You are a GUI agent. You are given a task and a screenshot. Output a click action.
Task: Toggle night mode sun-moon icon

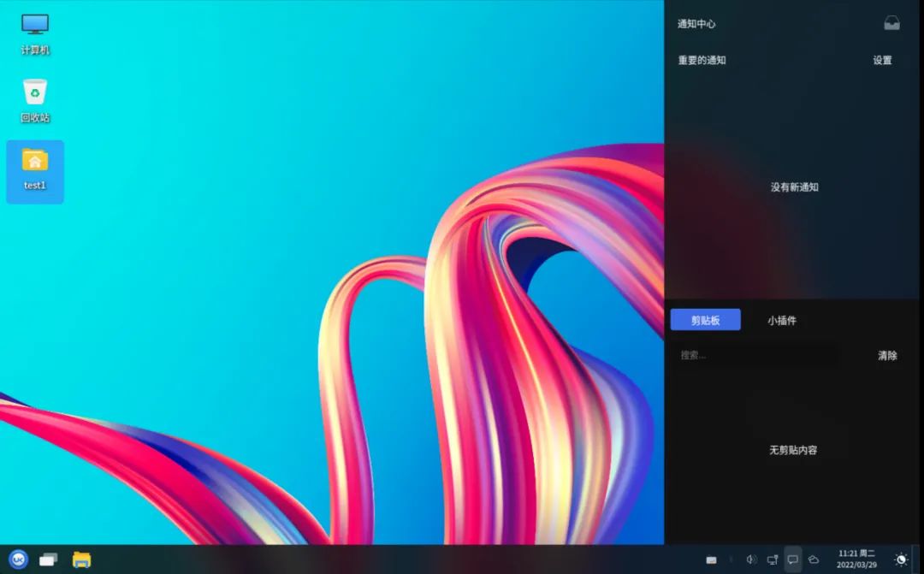(x=900, y=559)
